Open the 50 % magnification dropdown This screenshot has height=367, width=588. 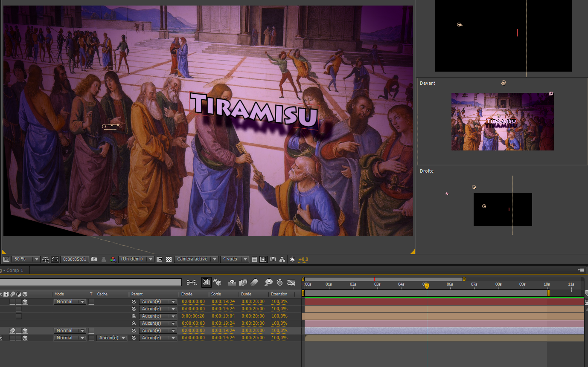pos(26,259)
